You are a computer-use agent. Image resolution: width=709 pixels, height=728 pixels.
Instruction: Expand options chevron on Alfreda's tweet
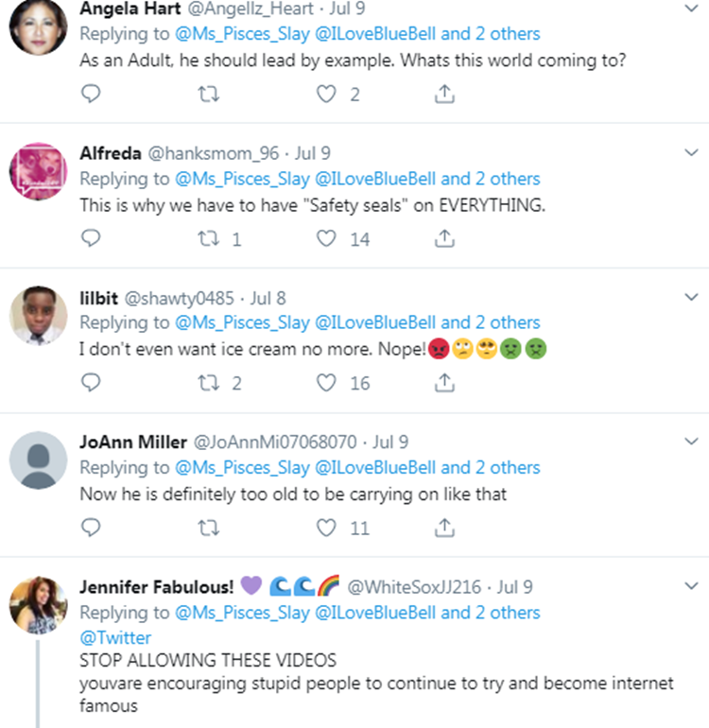pos(691,152)
